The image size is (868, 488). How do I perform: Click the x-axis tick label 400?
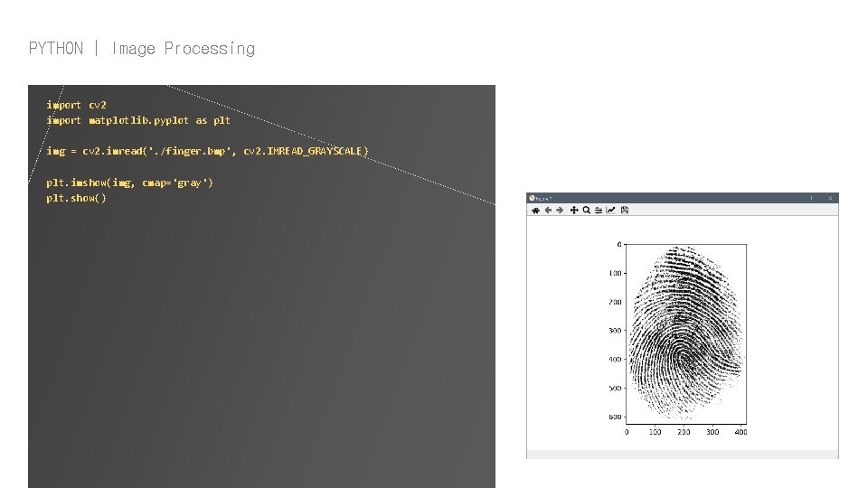[741, 432]
